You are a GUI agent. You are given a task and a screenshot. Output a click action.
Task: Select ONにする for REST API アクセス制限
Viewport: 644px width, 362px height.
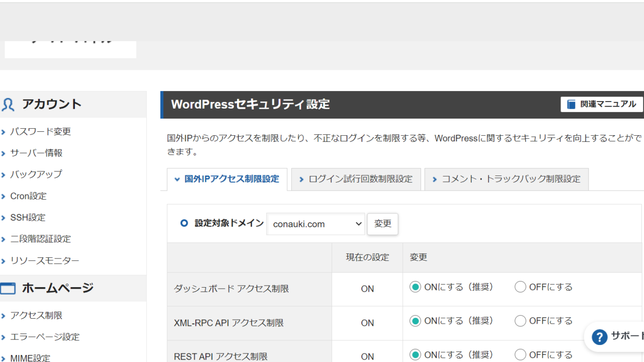click(415, 355)
